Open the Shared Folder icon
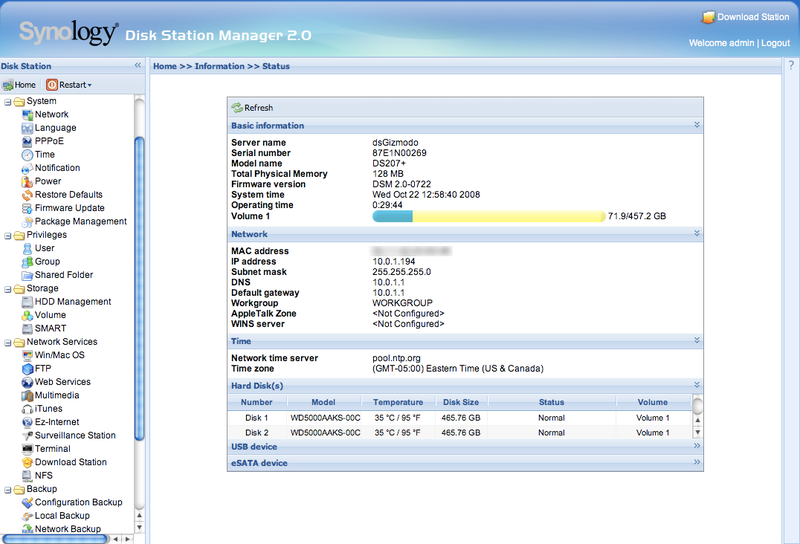This screenshot has width=800, height=544. (27, 275)
